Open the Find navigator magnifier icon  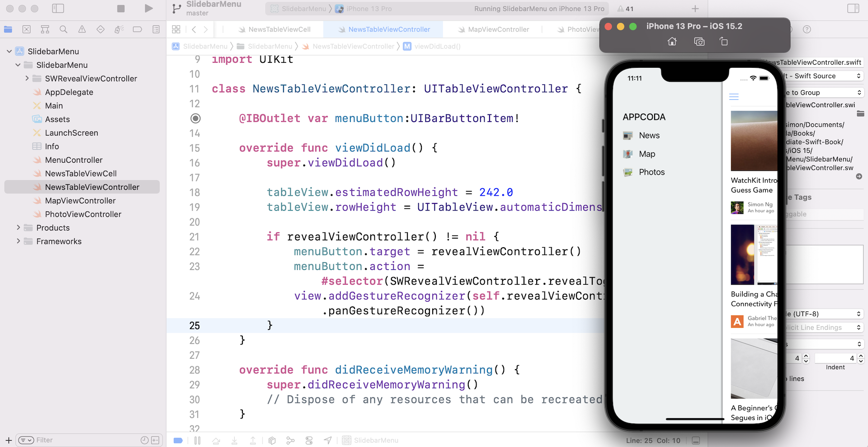(63, 29)
